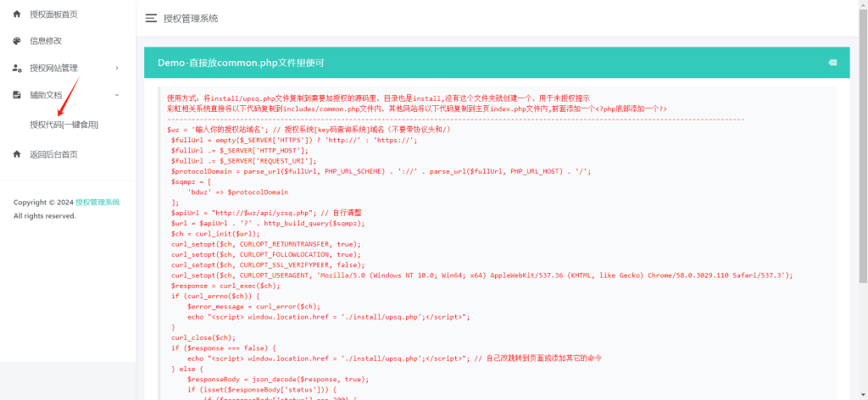Image resolution: width=868 pixels, height=400 pixels.
Task: Click the tag icon in the teal card header
Action: tap(832, 63)
